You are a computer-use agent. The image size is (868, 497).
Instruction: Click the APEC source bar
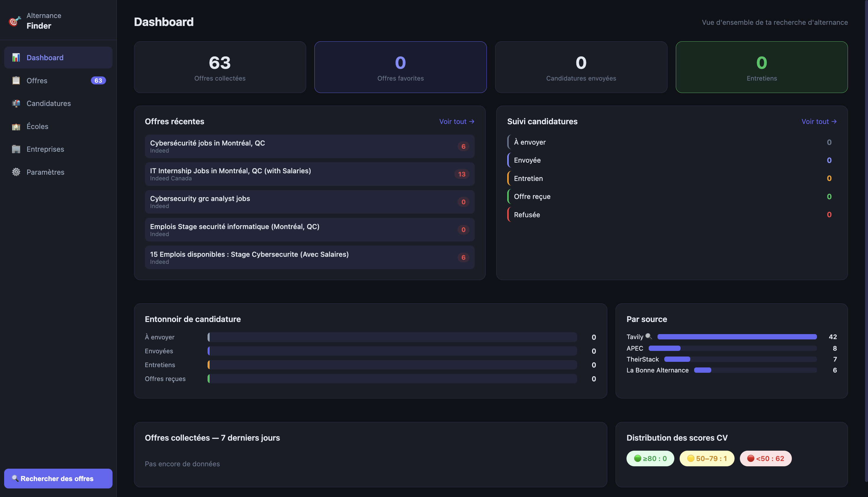(732, 348)
